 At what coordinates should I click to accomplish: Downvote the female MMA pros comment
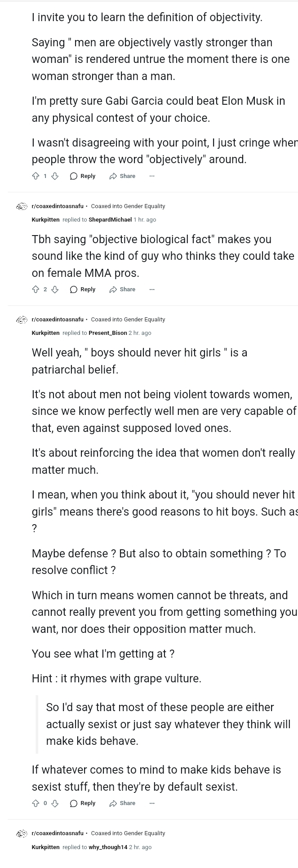coord(55,289)
